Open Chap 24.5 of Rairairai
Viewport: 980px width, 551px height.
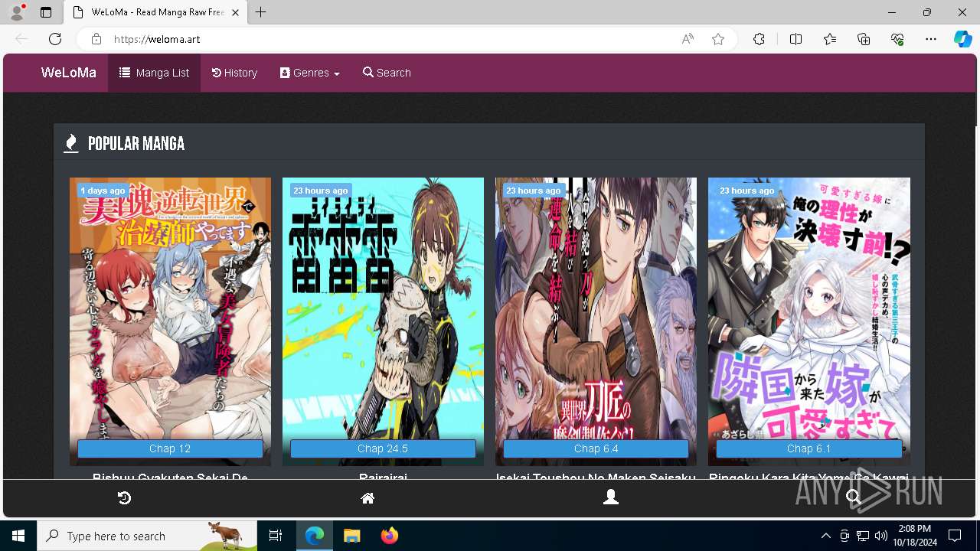(x=383, y=448)
